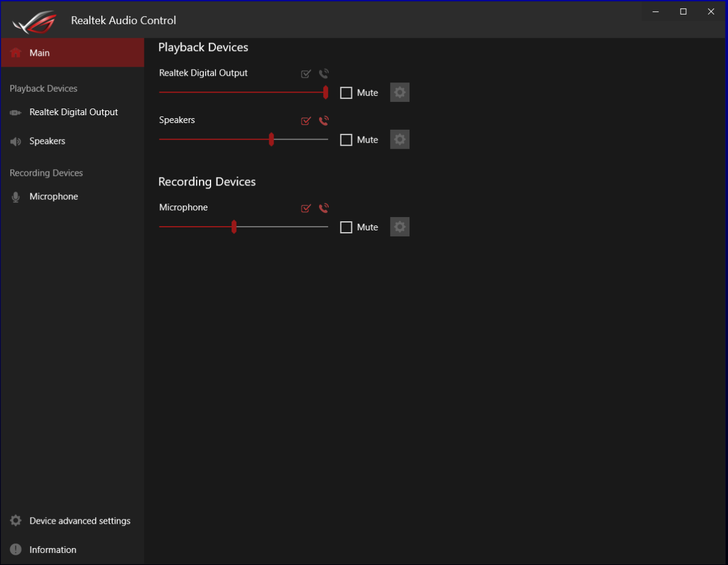Viewport: 728px width, 565px height.
Task: Click Realtek Digital Output communication phone icon
Action: (324, 74)
